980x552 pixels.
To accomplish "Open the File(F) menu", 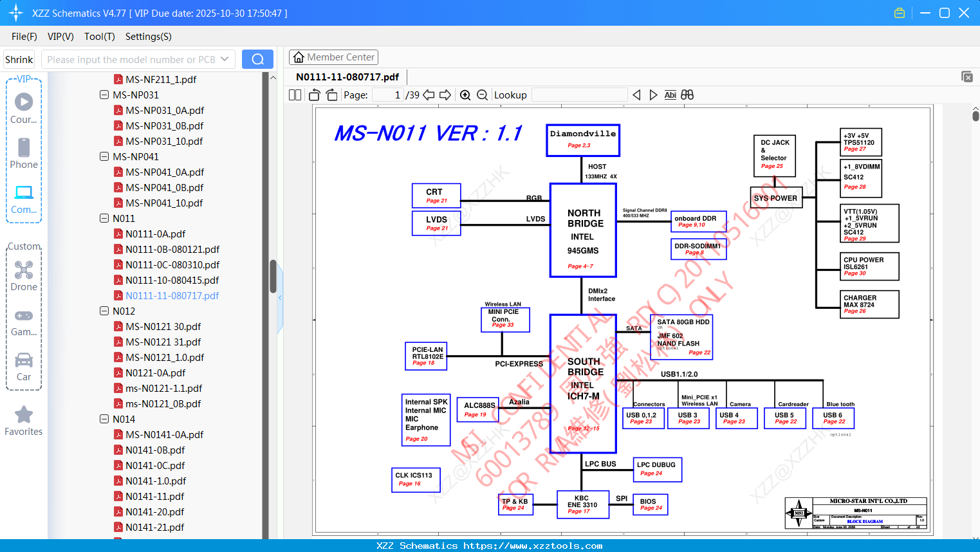I will [x=24, y=37].
